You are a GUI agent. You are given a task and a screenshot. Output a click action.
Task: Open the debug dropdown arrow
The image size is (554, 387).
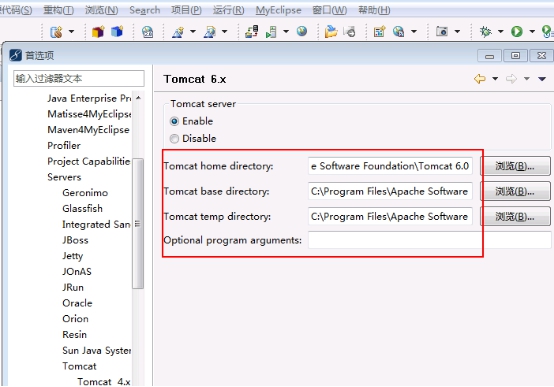tap(501, 31)
